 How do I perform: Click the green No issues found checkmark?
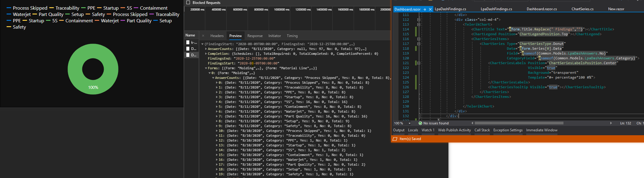tap(420, 123)
